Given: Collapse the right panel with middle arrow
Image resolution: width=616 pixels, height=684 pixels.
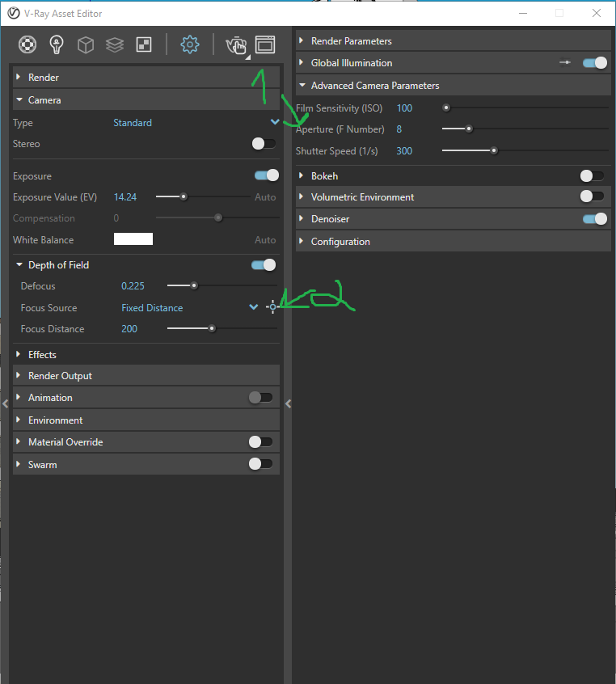Looking at the screenshot, I should point(289,404).
